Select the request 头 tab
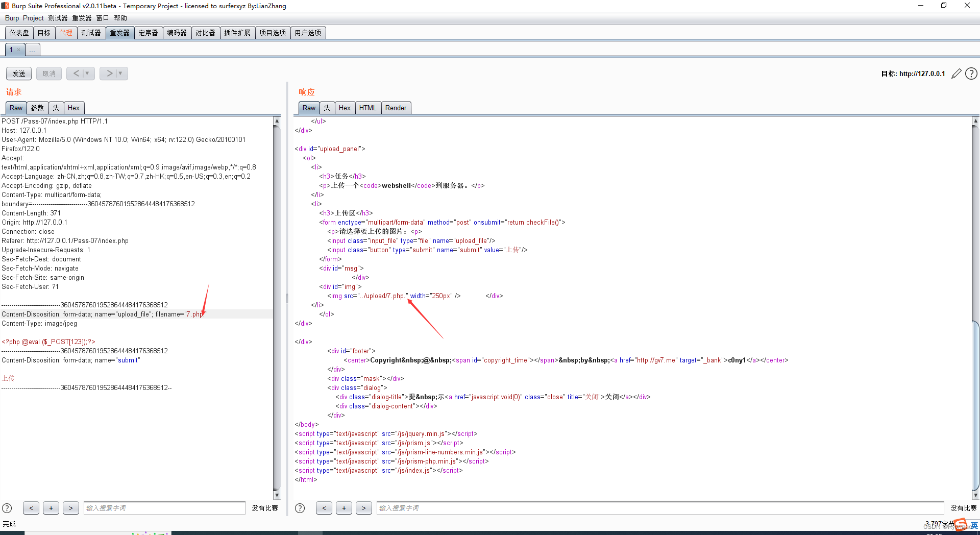This screenshot has height=535, width=980. [56, 108]
